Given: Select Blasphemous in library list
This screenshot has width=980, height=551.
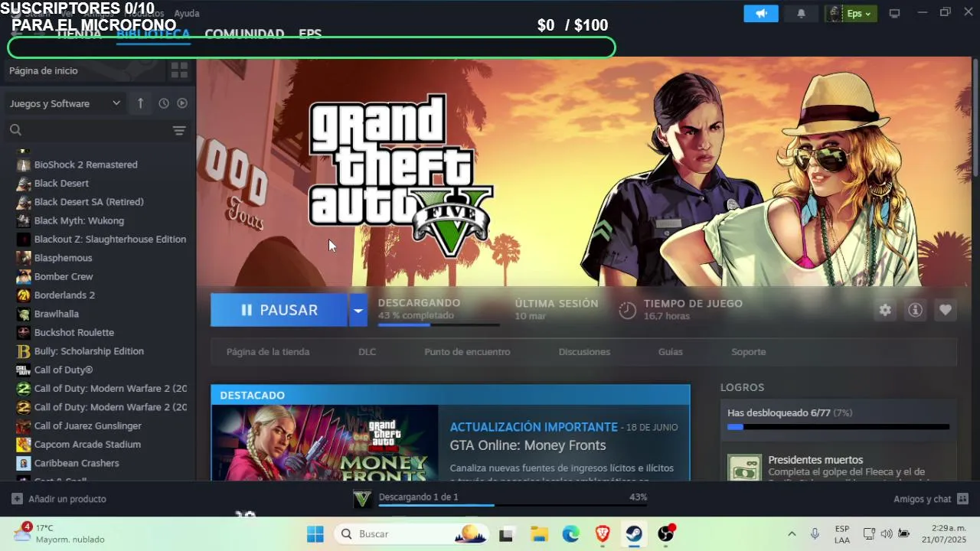Looking at the screenshot, I should [x=63, y=258].
